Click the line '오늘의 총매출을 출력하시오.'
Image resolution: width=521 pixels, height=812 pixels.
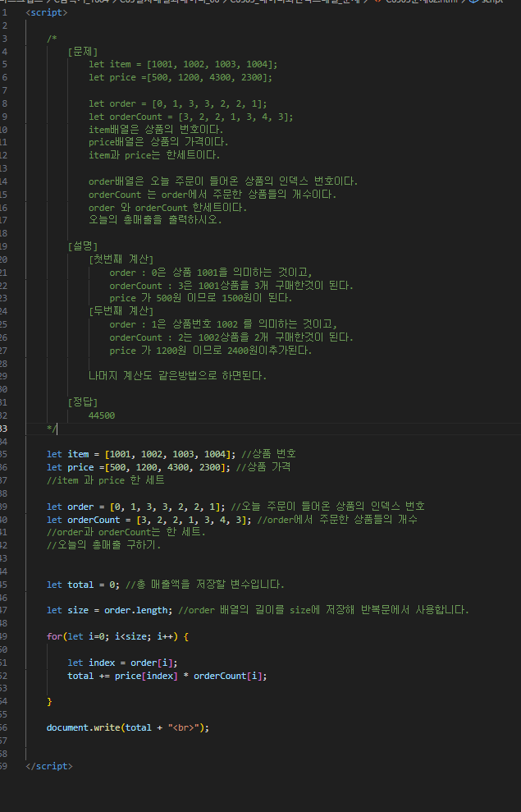point(155,220)
